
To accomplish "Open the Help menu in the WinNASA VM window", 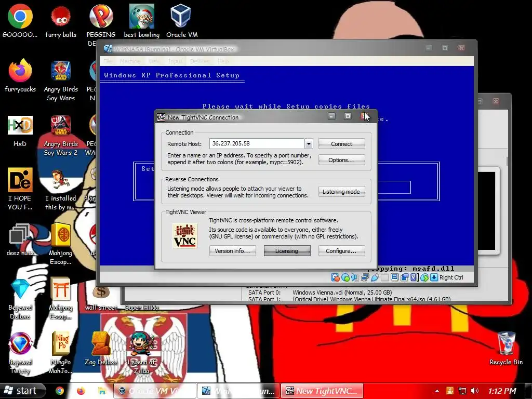I will point(223,61).
